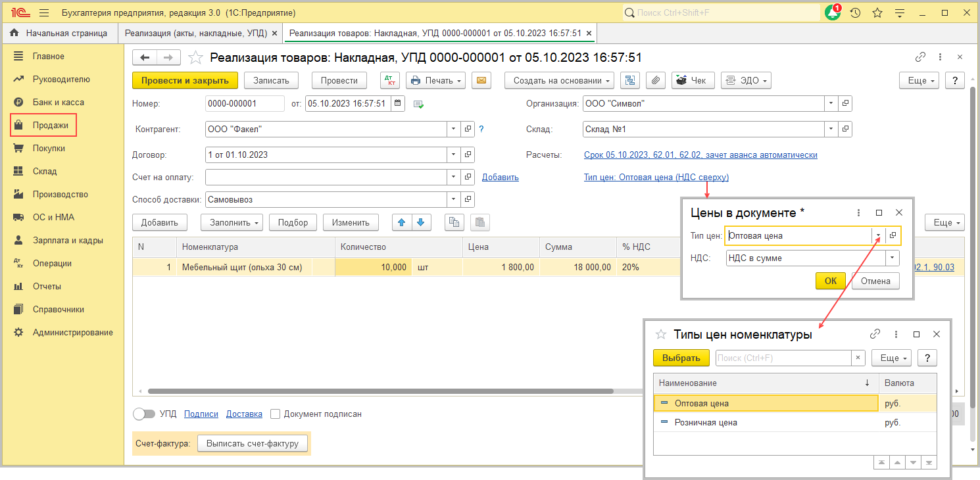Copy rows icon in table toolbar

pos(454,222)
